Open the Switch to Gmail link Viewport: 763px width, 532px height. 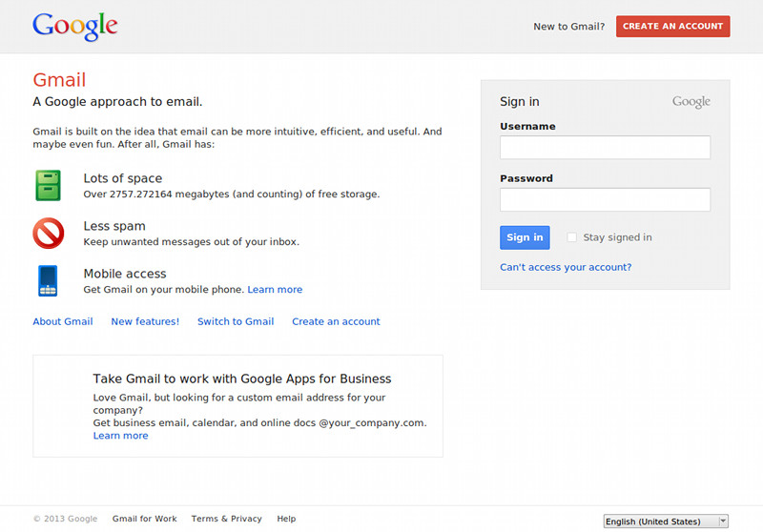pos(236,321)
